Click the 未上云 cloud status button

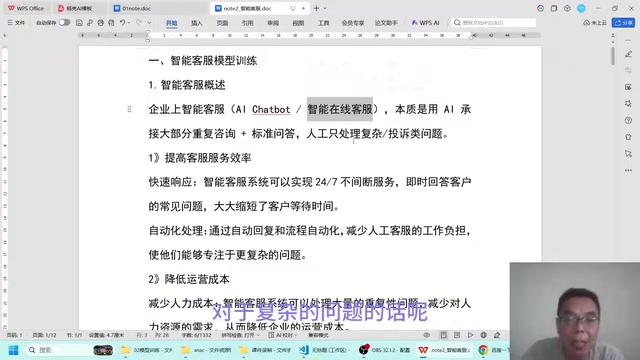595,23
